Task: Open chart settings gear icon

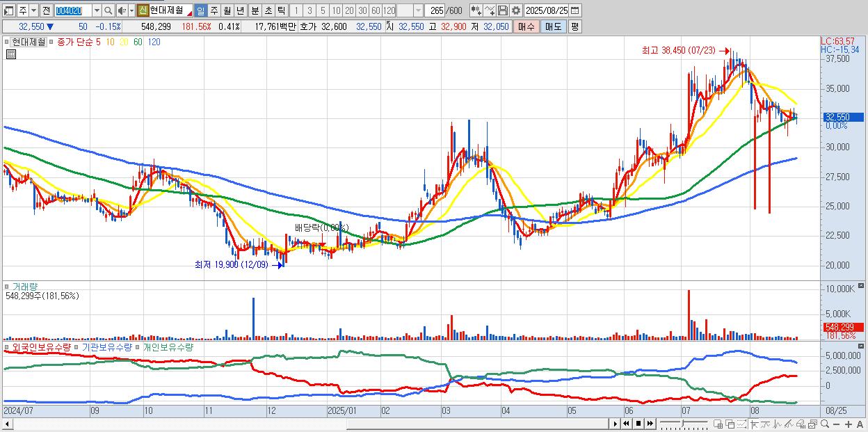Action: 515,10
